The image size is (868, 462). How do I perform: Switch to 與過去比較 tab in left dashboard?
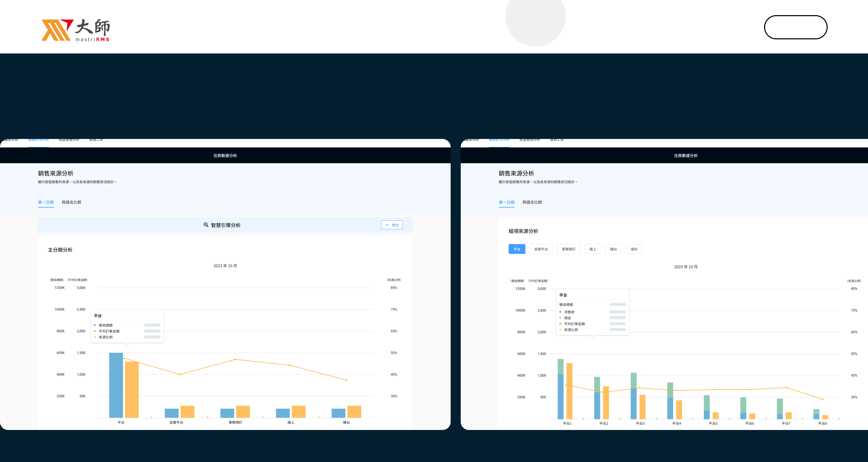click(71, 202)
